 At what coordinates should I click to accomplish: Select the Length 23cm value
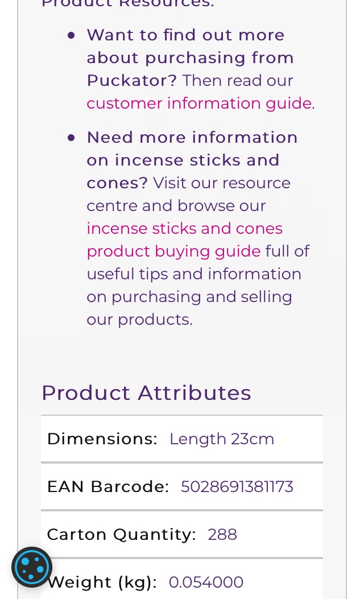pos(222,439)
